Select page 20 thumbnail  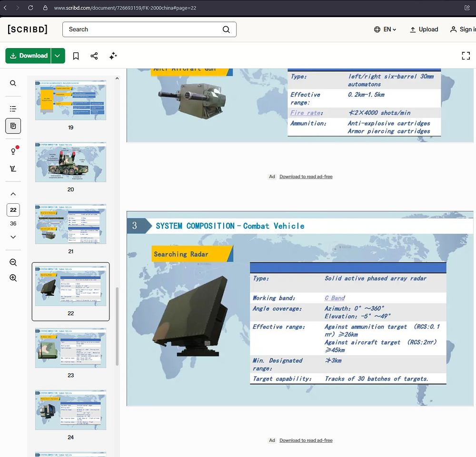pyautogui.click(x=71, y=162)
